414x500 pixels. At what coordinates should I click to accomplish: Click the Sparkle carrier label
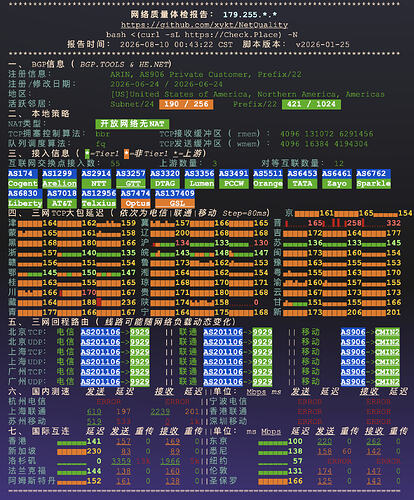tap(373, 183)
